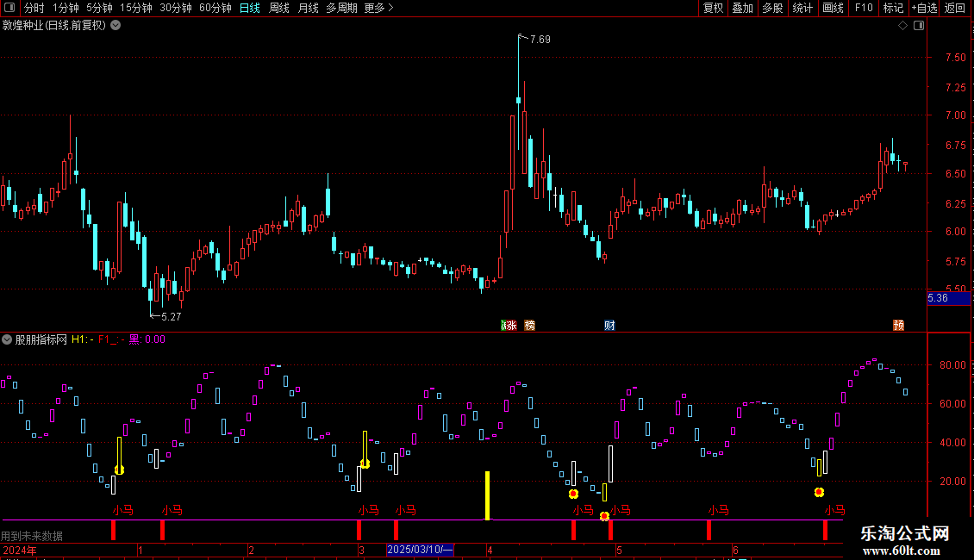Click the 标记 mark button
Viewport: 974px width, 560px height.
pyautogui.click(x=893, y=8)
